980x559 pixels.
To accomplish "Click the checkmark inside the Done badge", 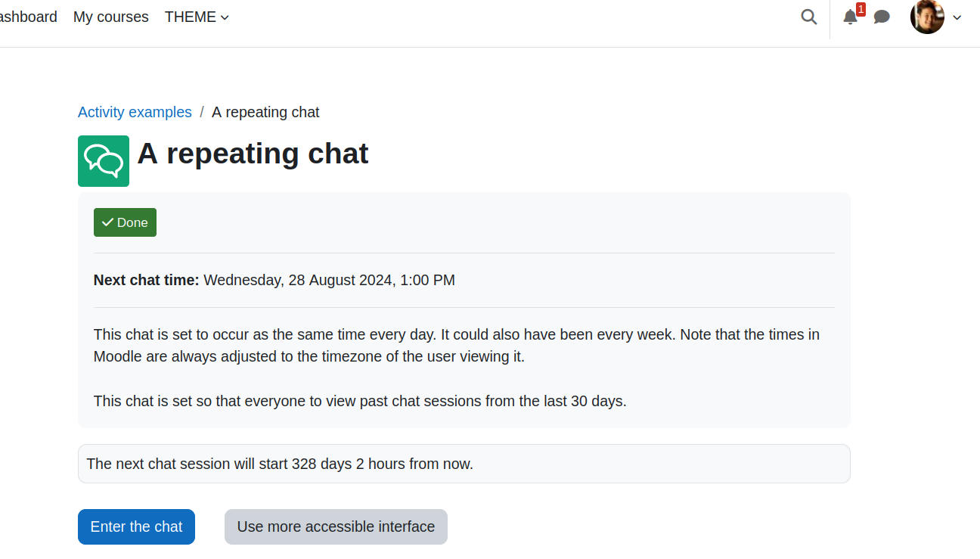I will point(107,222).
